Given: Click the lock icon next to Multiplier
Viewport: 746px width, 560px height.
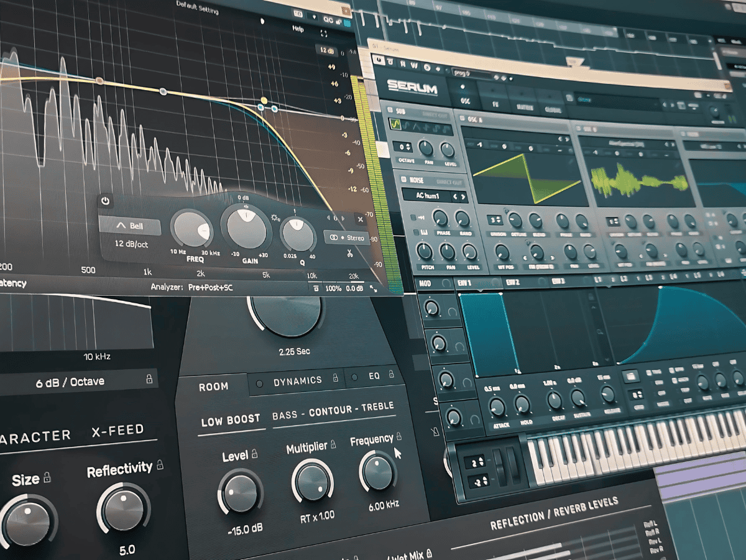Looking at the screenshot, I should point(333,445).
